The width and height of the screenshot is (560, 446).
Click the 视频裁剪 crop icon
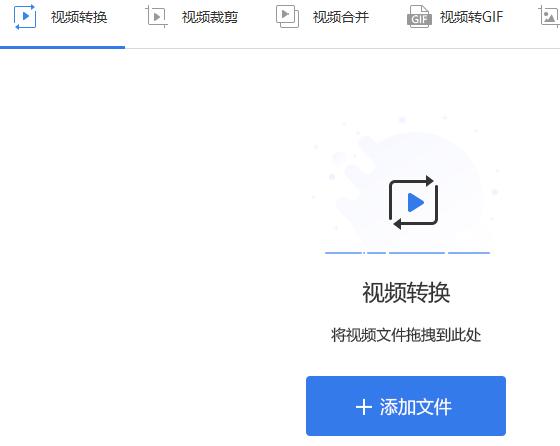tap(156, 16)
